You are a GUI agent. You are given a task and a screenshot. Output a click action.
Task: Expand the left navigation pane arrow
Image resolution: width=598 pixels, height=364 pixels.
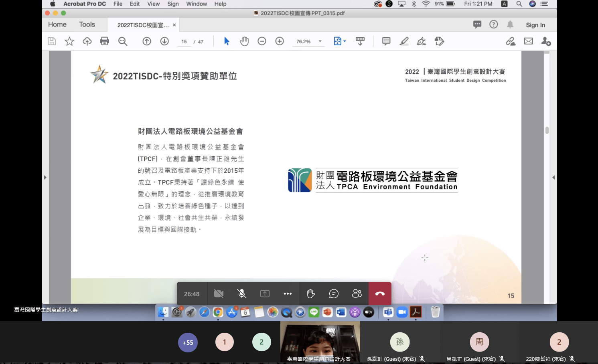coord(45,177)
